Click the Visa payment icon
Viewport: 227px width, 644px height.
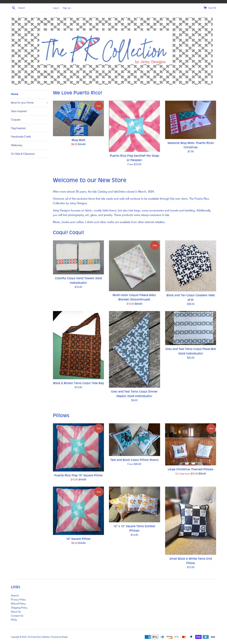(x=213, y=637)
